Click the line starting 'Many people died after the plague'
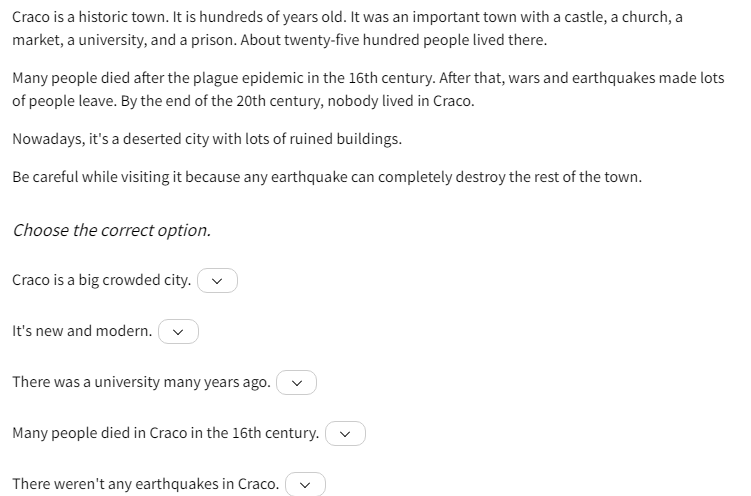 [368, 78]
